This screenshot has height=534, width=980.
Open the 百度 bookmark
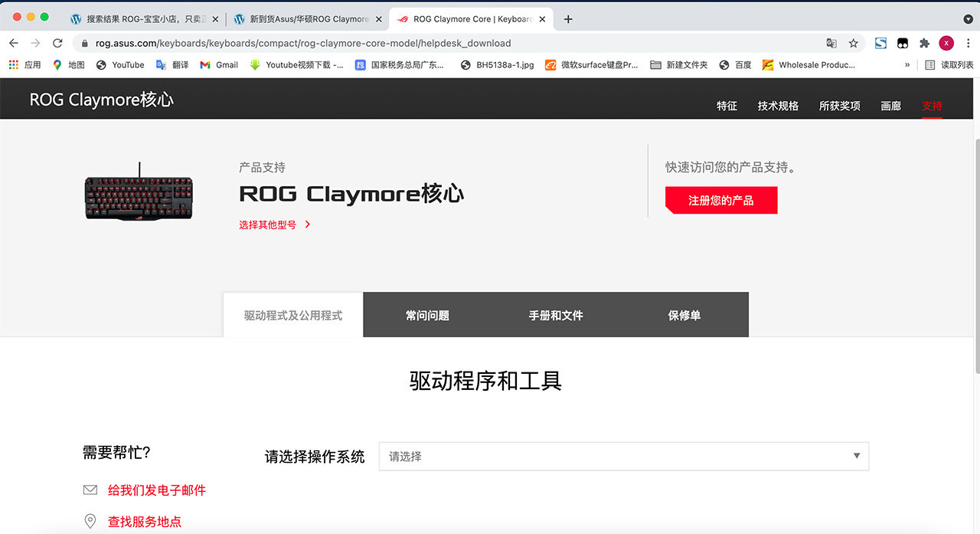coord(736,65)
